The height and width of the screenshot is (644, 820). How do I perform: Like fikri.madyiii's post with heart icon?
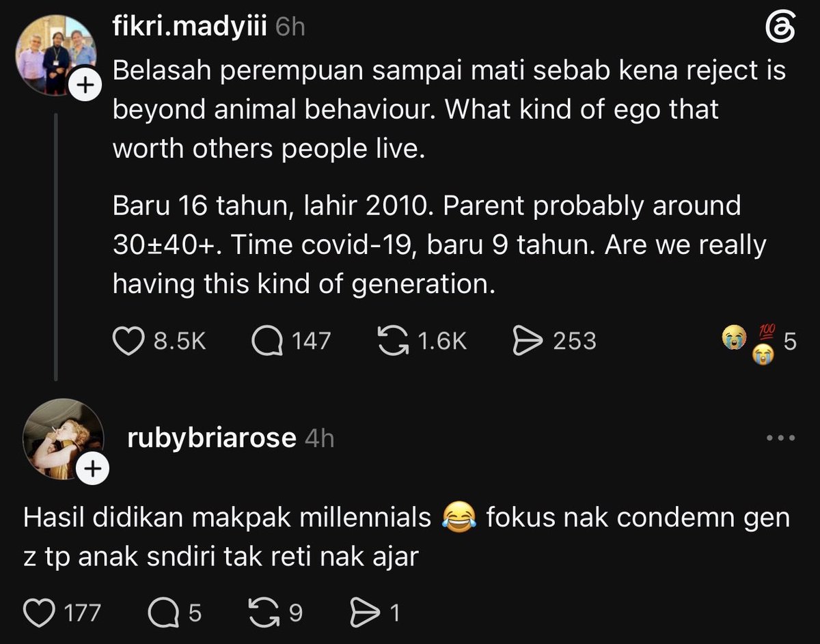(127, 340)
